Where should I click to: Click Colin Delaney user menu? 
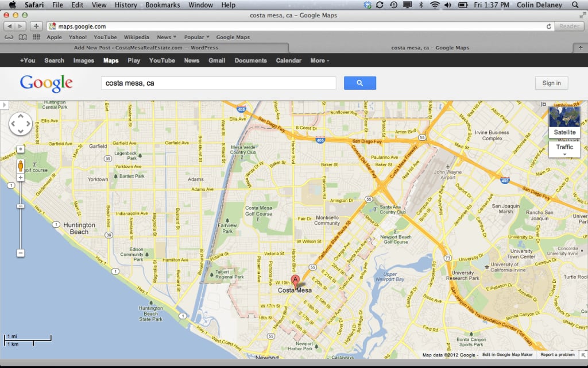coord(539,5)
